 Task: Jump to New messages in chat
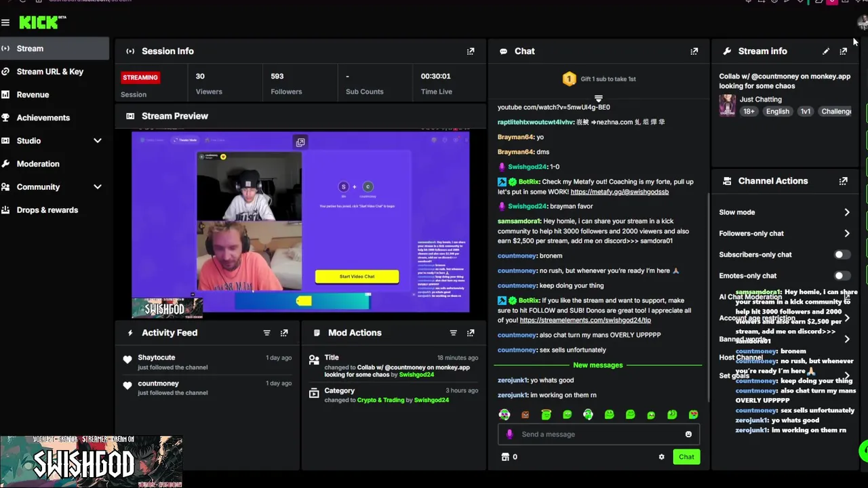point(597,365)
